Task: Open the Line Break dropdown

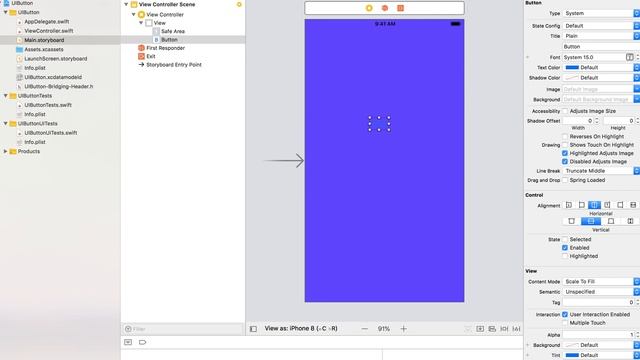Action: point(601,171)
